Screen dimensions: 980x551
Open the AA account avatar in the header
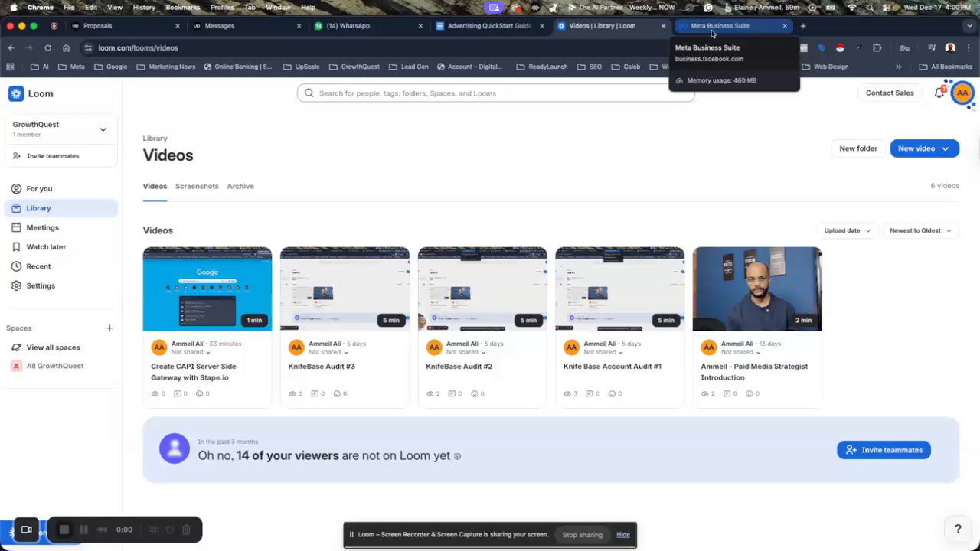coord(962,93)
